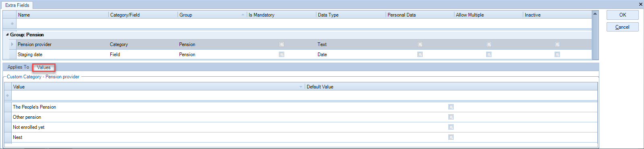Toggle Allow Multiple for Staging date
644x149 pixels.
tap(489, 55)
